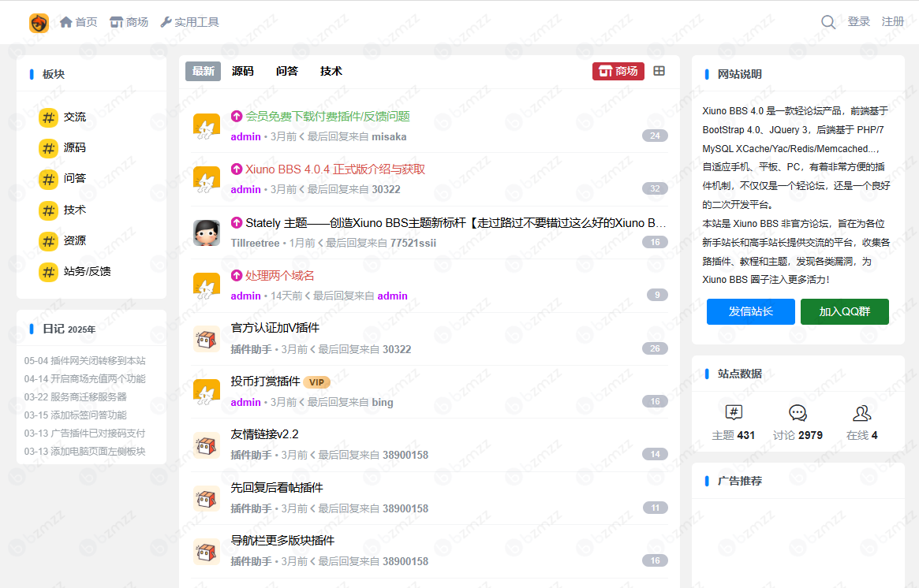Click the site logo icon
919x588 pixels.
[39, 23]
